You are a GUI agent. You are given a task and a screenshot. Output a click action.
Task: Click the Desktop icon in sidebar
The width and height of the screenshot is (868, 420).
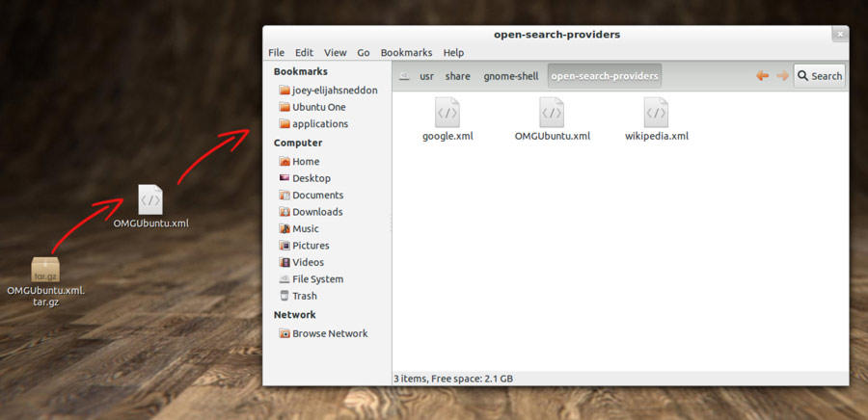click(285, 178)
